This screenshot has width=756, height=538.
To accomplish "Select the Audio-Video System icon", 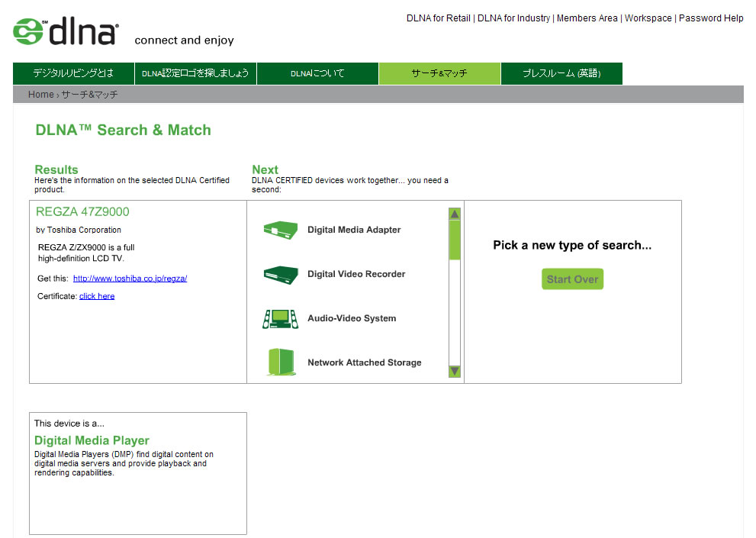I will (281, 319).
